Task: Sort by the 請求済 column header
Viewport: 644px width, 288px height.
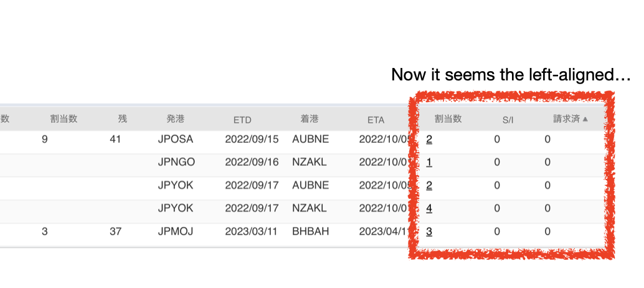Action: coord(566,119)
